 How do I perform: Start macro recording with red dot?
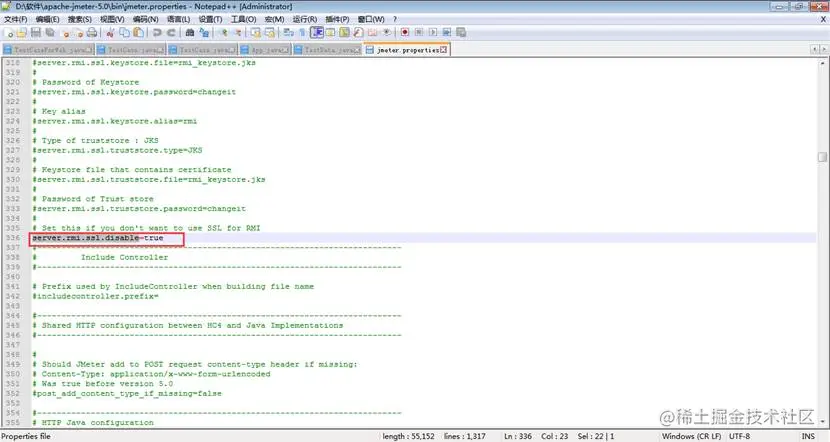tap(405, 33)
